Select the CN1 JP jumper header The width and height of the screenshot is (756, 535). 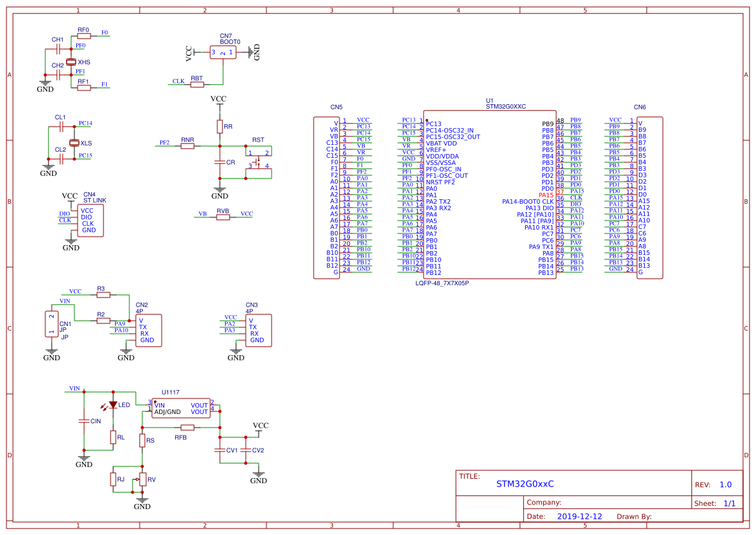point(52,323)
